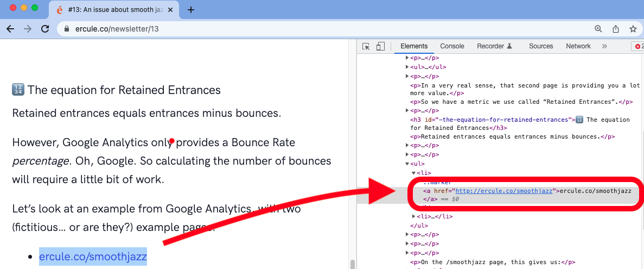Screen dimensions: 644x269
Task: Switch to the Elements tab
Action: pos(414,46)
